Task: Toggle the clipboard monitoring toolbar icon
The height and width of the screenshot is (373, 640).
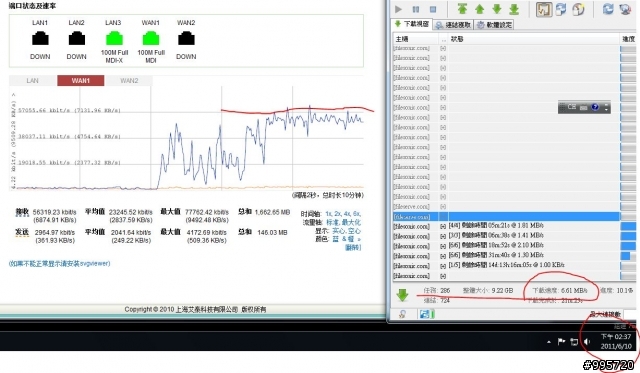Action: (x=544, y=9)
